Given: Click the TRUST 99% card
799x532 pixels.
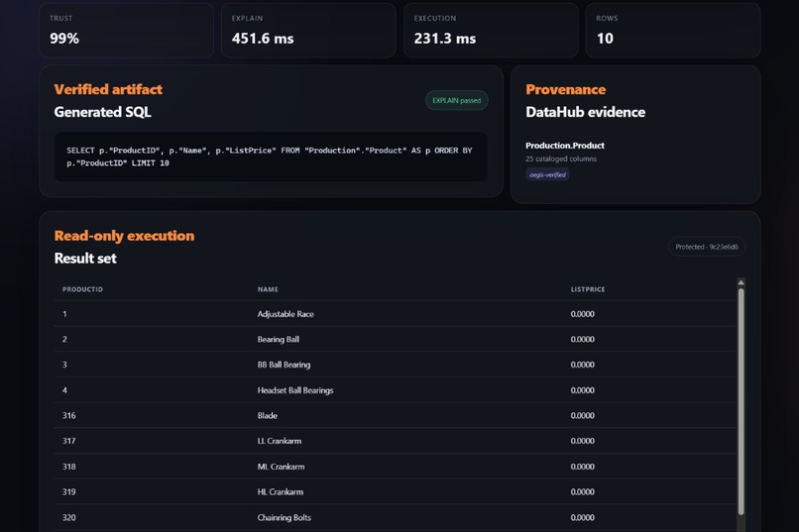Looking at the screenshot, I should (x=126, y=31).
